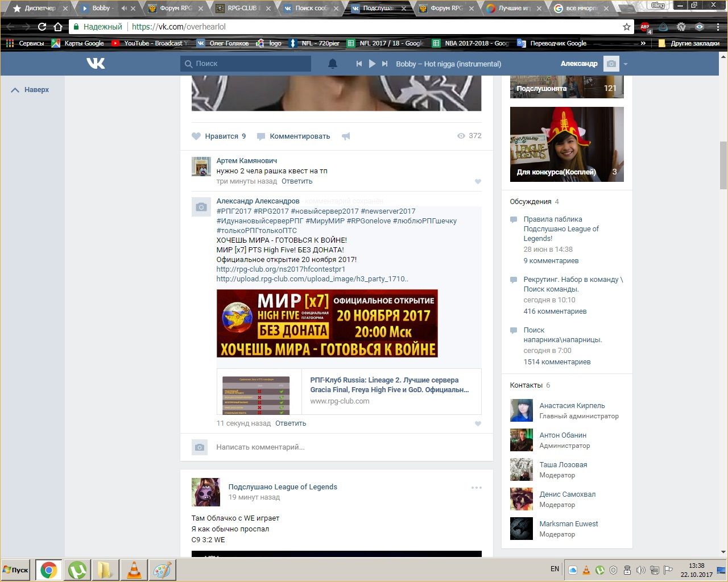Attach photo using camera icon in comment box
Screen dimensions: 728x582
pyautogui.click(x=199, y=447)
